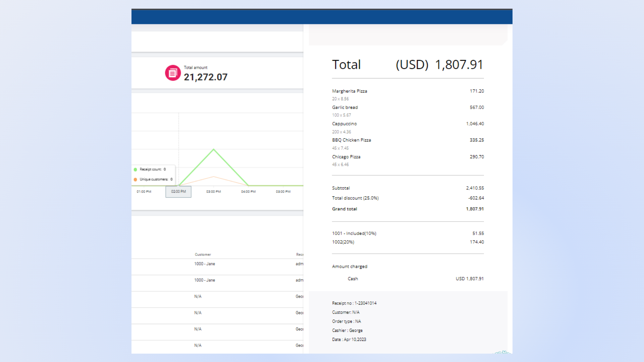The width and height of the screenshot is (644, 362).
Task: Open the second 1000 - Jane receipt row
Action: click(205, 280)
